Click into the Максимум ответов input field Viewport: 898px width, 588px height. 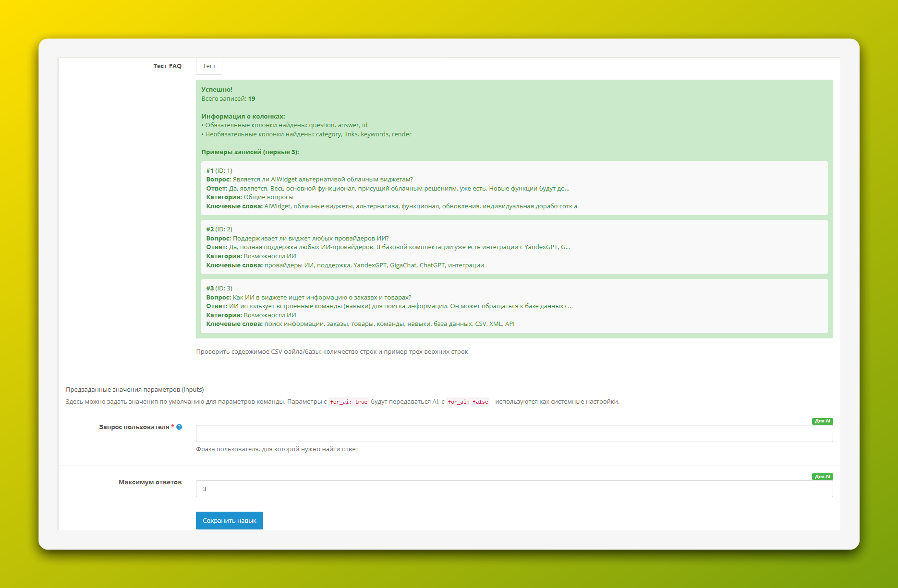[x=514, y=489]
